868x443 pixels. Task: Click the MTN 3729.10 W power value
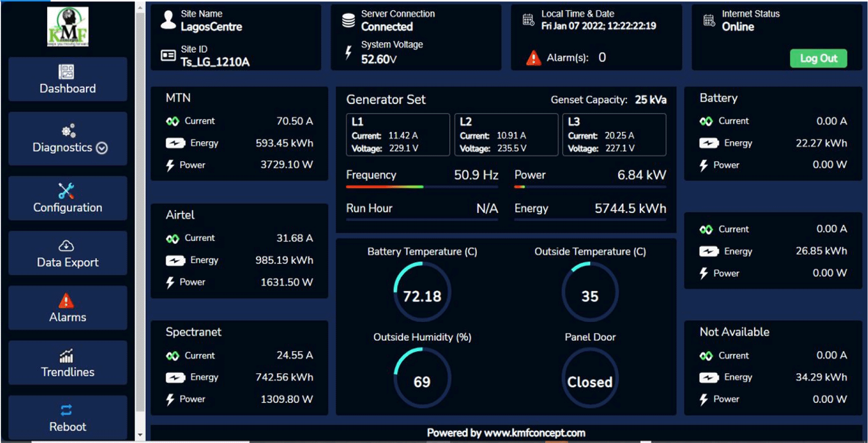click(x=287, y=165)
